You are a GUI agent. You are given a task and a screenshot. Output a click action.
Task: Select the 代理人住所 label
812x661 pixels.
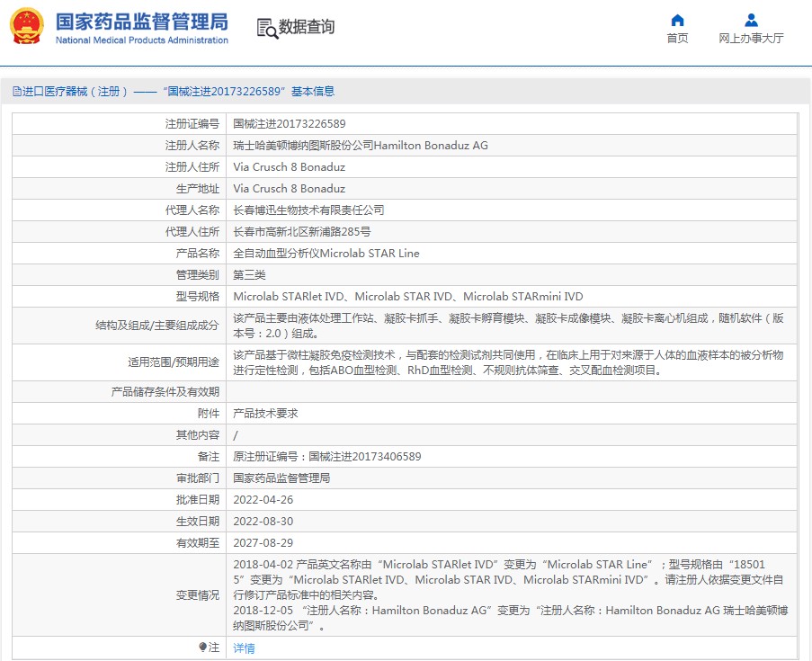point(192,232)
